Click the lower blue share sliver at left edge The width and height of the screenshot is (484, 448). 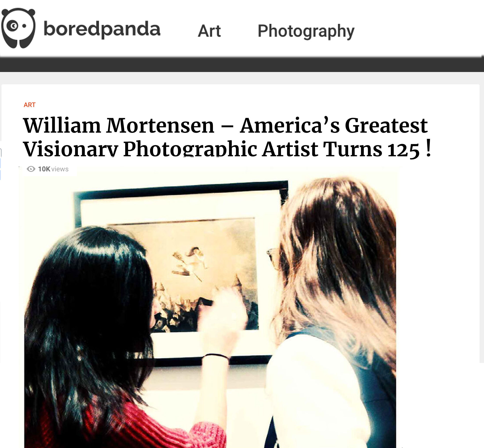coord(0,175)
